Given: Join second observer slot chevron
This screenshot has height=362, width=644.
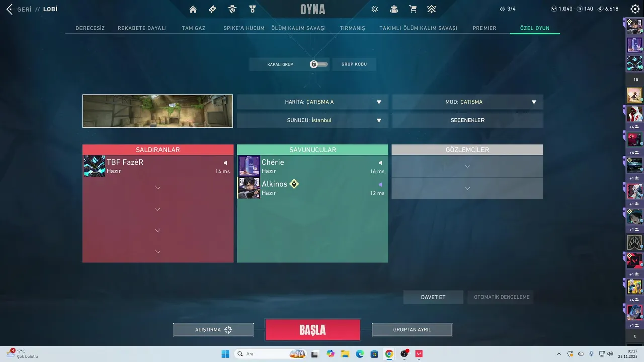Looking at the screenshot, I should (x=468, y=189).
